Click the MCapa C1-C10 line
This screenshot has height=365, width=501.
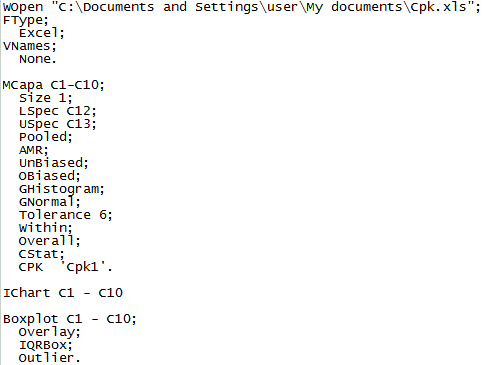(54, 85)
